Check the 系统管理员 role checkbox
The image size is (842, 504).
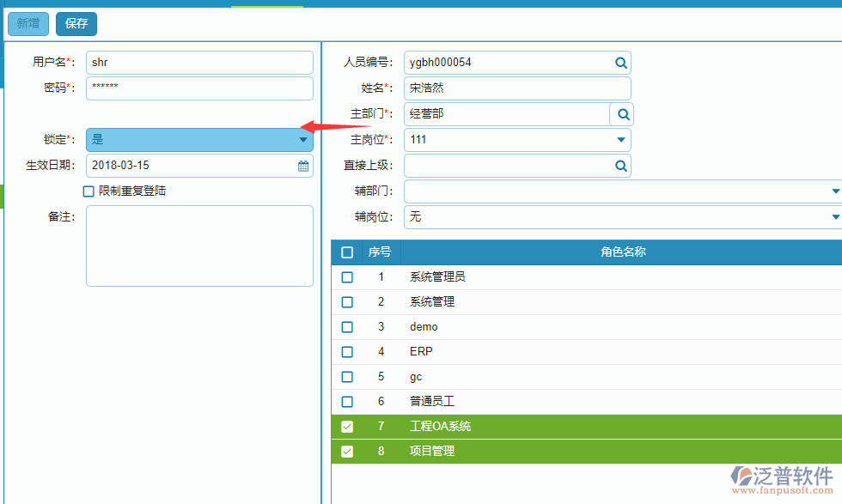pos(347,276)
